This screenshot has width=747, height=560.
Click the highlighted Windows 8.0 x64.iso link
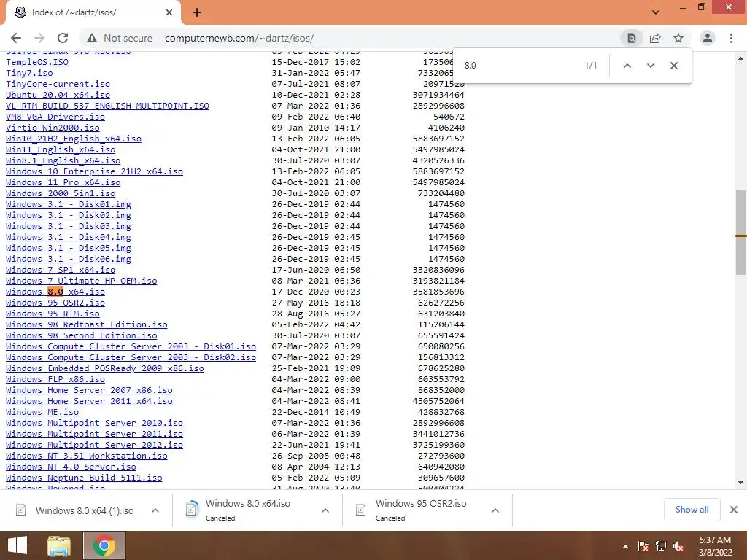click(x=55, y=292)
